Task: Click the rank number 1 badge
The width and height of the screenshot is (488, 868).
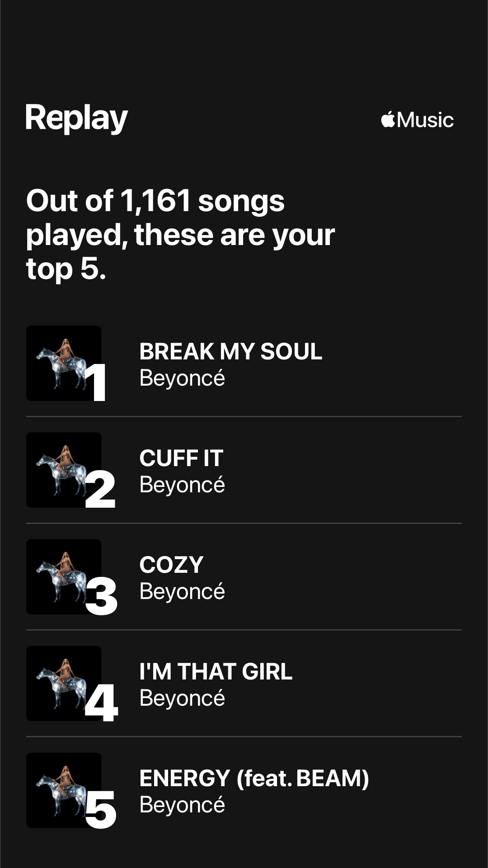Action: click(x=97, y=382)
